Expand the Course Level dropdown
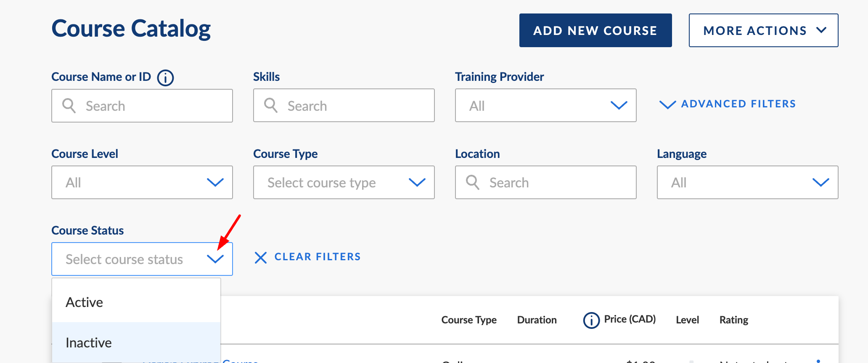The image size is (868, 363). tap(142, 182)
